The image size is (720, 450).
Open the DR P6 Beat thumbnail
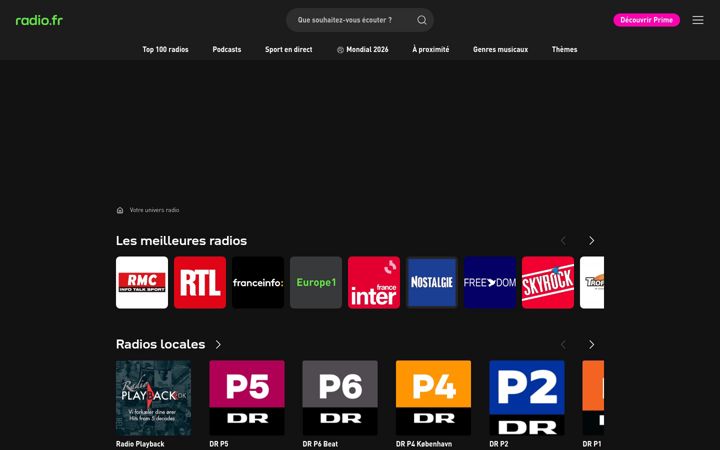pos(340,398)
